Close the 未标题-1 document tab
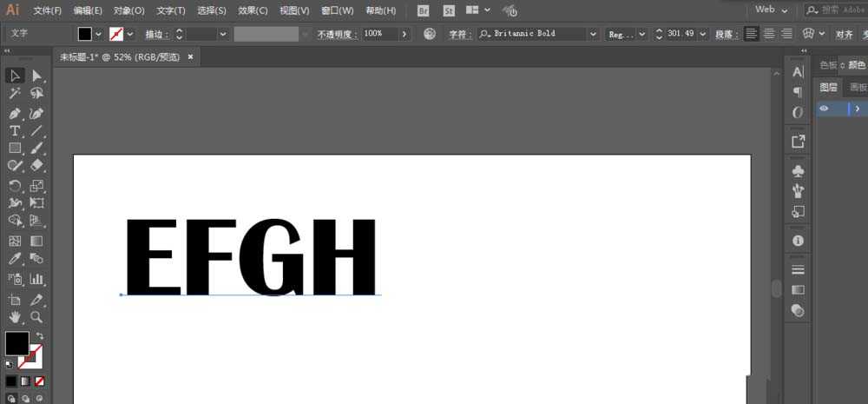The height and width of the screenshot is (404, 868). [x=190, y=57]
